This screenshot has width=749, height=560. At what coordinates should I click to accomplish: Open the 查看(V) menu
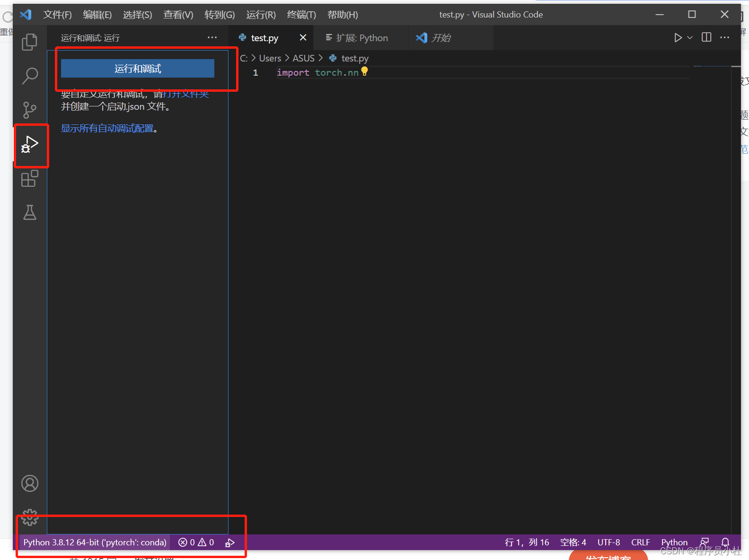tap(178, 15)
